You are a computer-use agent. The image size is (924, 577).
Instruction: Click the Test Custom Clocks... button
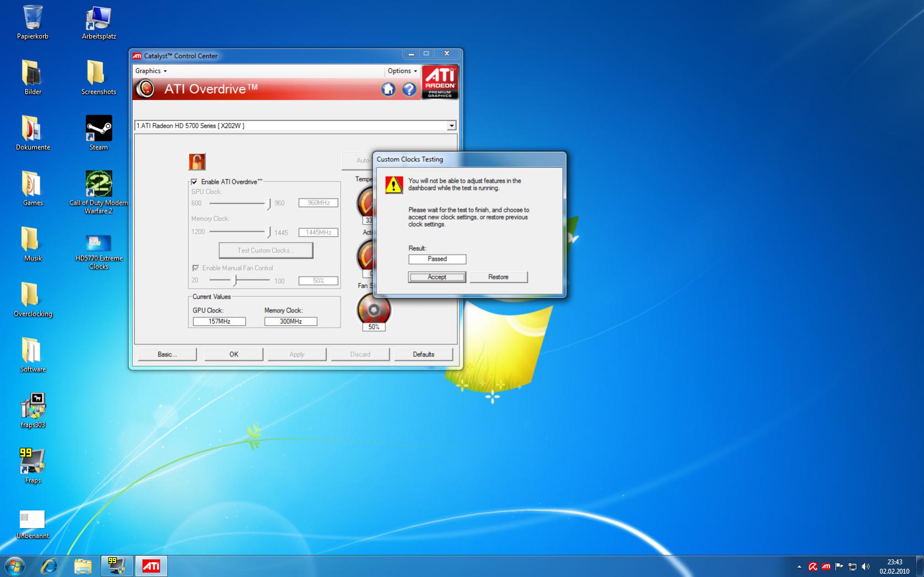point(266,250)
